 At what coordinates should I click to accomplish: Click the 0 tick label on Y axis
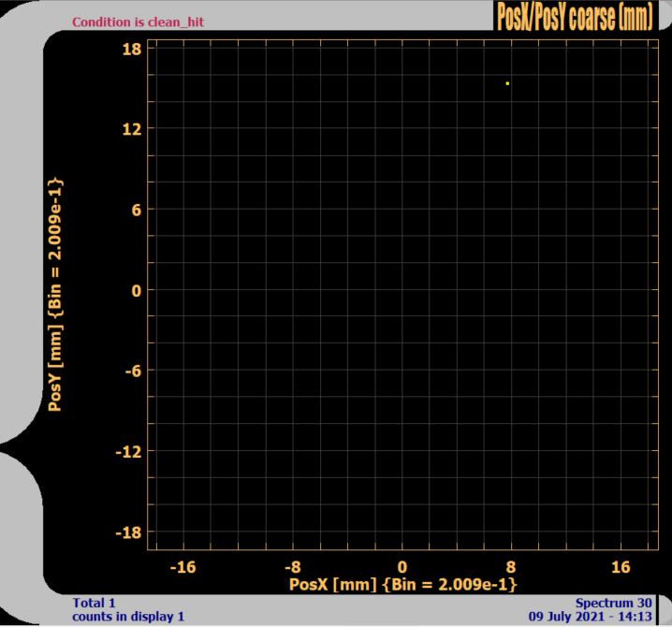(x=136, y=291)
